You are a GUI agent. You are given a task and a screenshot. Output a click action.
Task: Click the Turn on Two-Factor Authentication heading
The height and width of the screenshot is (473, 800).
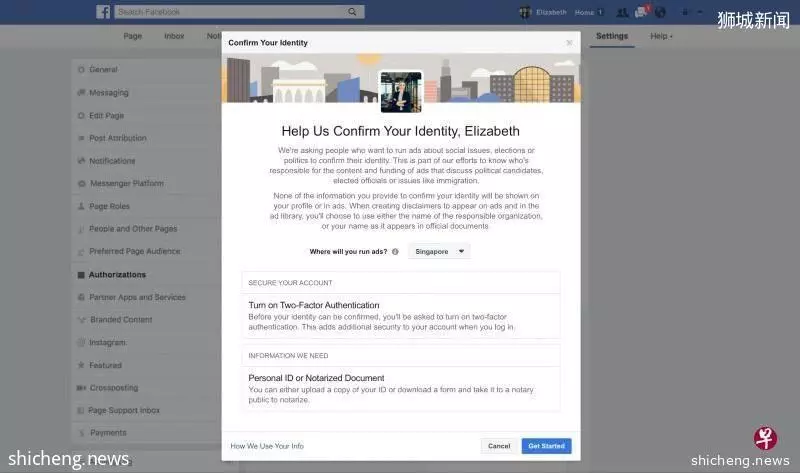314,305
